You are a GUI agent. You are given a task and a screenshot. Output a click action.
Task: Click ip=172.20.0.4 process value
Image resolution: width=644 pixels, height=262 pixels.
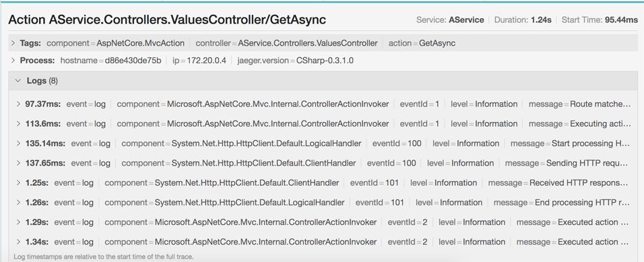tap(199, 61)
